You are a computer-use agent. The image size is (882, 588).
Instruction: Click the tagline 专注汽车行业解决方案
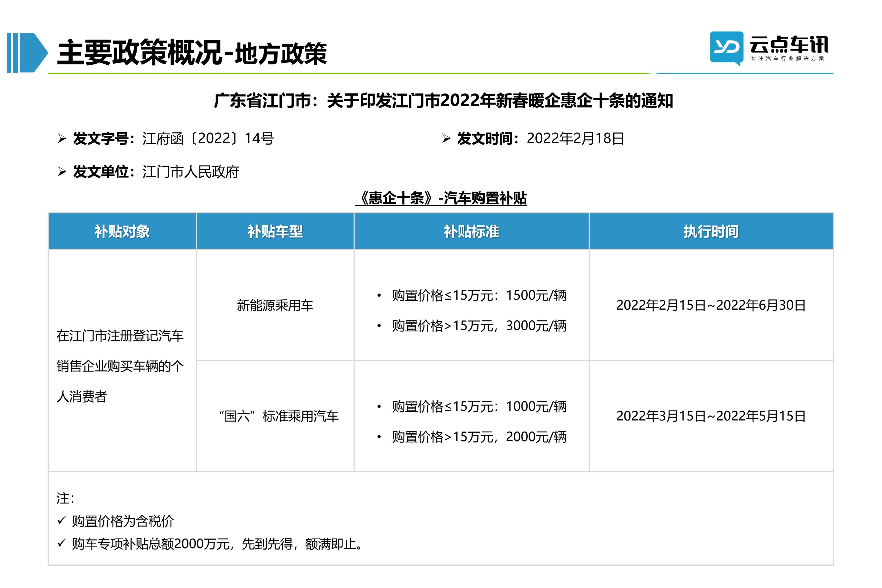(x=787, y=59)
